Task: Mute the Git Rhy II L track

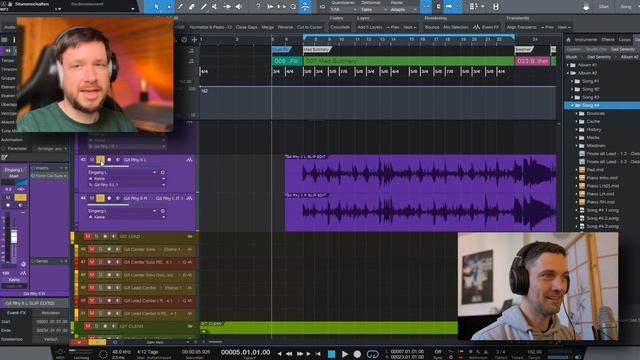Action: pyautogui.click(x=92, y=160)
